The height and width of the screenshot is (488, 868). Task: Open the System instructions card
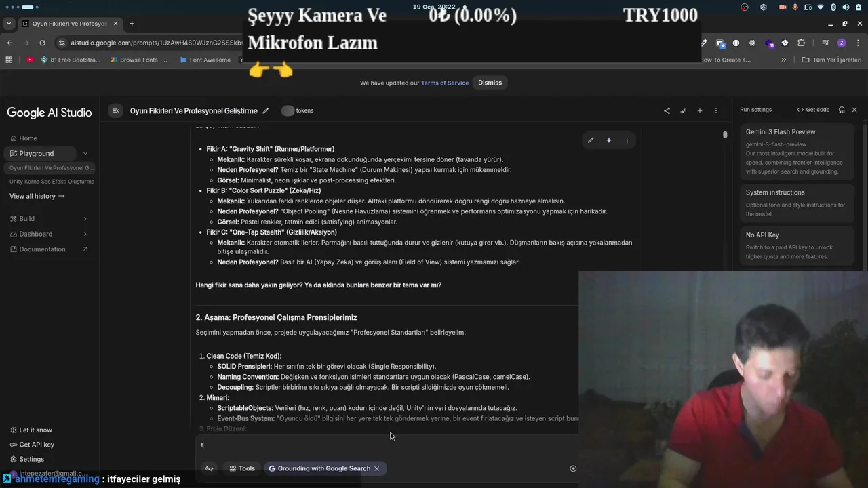[795, 203]
